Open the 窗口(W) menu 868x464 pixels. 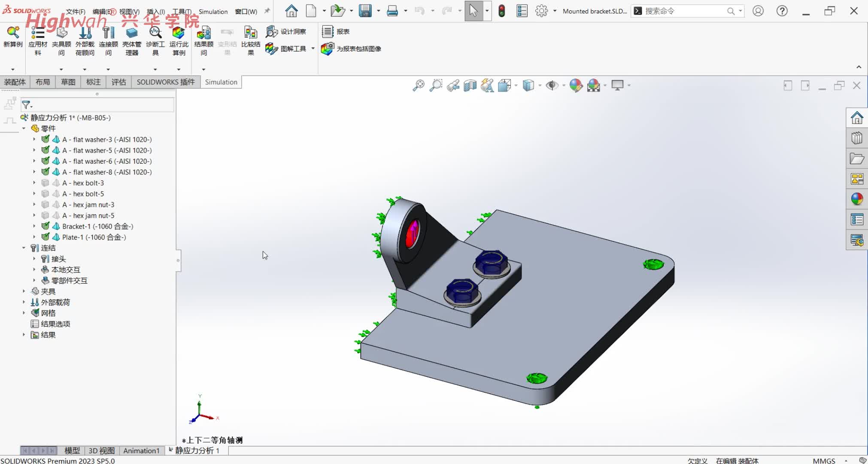coord(246,12)
